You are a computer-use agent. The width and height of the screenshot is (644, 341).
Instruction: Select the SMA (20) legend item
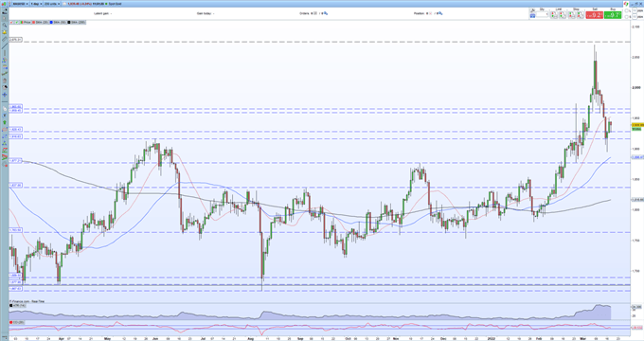[40, 22]
